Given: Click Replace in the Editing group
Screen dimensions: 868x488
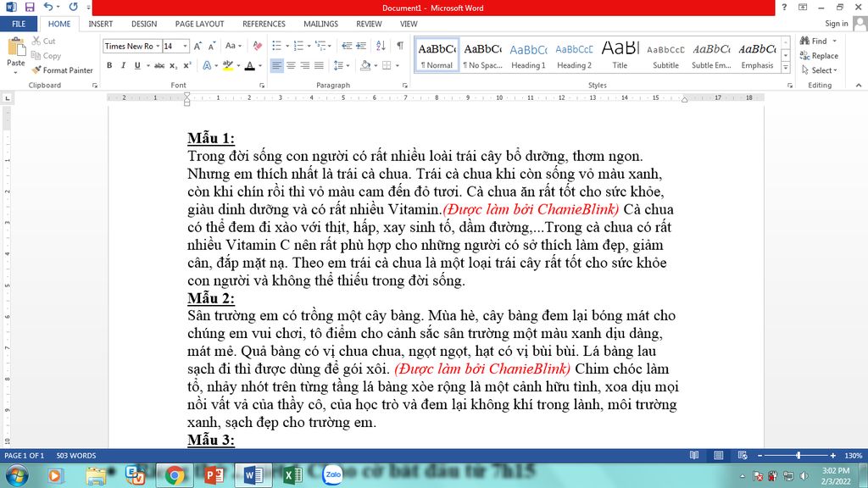Looking at the screenshot, I should 819,56.
